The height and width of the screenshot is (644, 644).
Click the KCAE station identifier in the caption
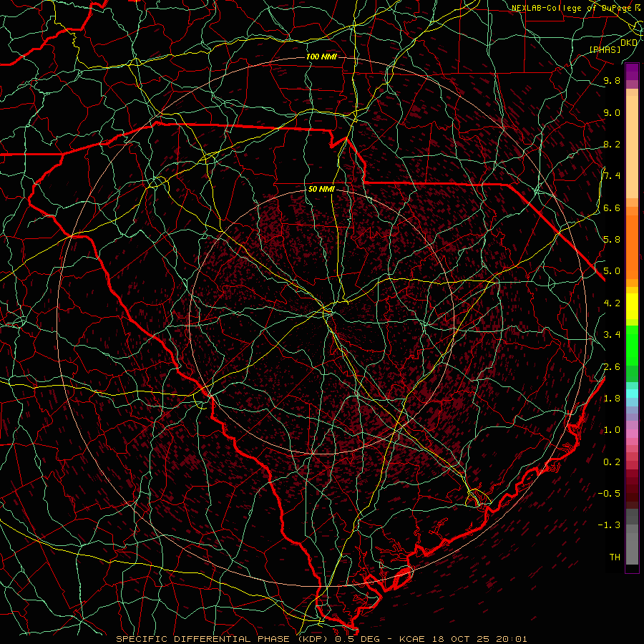click(412, 639)
